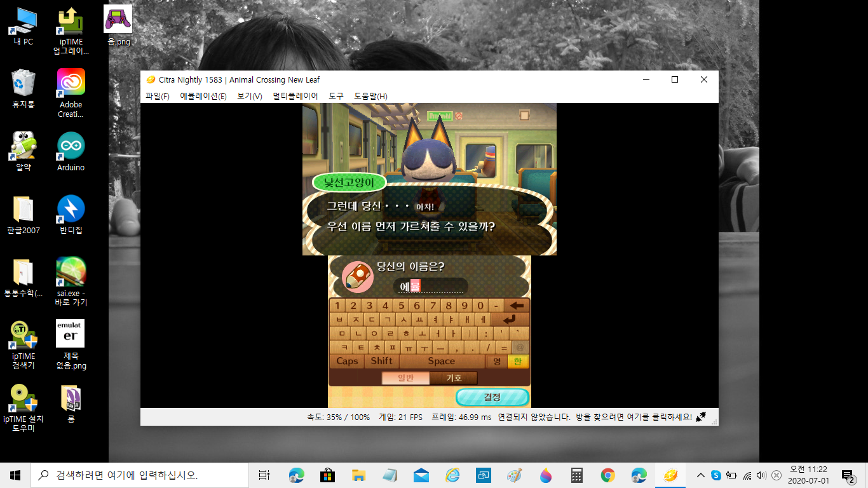Open the 도움말(H) menu

370,96
